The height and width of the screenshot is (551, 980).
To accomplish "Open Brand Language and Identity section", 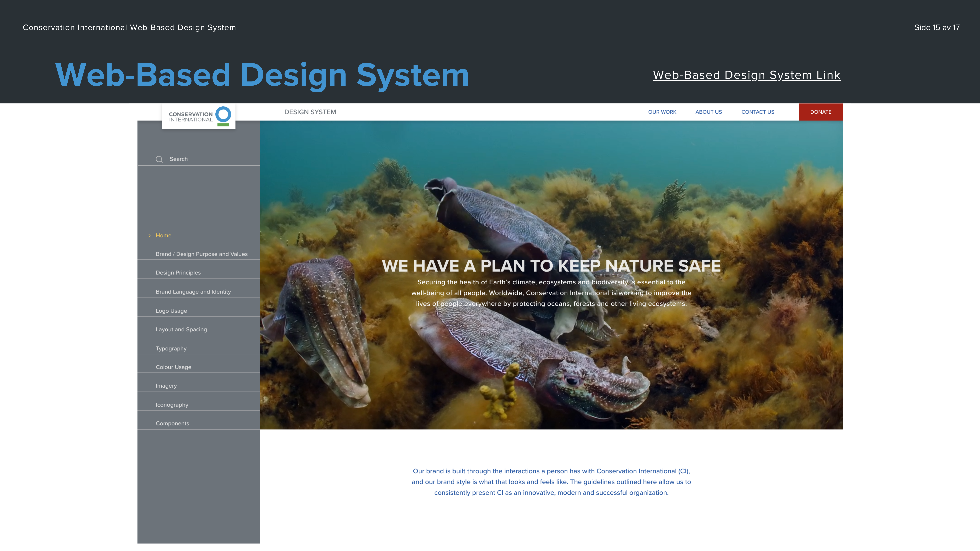I will (193, 292).
